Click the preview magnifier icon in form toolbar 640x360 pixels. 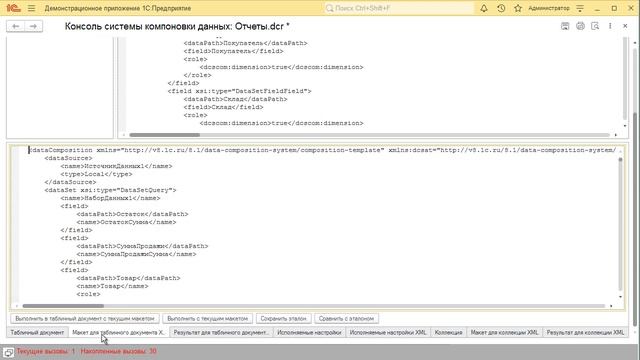595,26
